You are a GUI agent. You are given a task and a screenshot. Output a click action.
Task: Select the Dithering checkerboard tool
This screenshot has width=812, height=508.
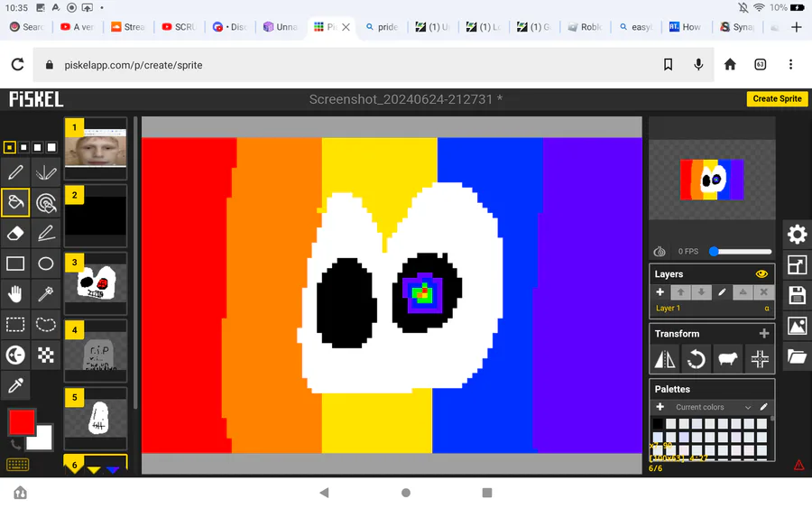(46, 356)
